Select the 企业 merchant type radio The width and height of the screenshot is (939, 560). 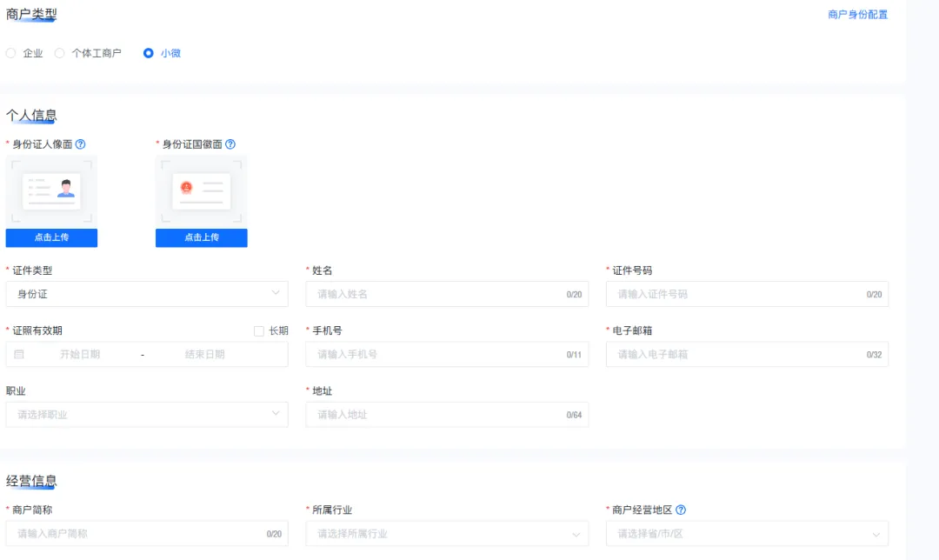coord(10,53)
